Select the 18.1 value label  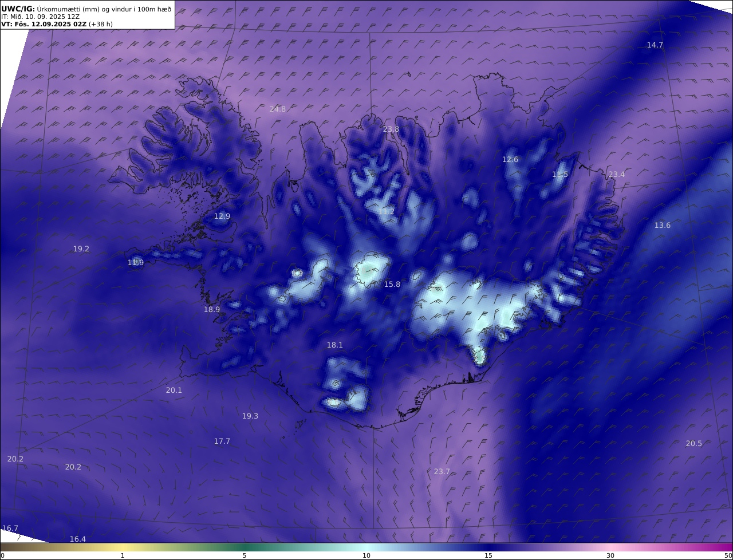click(335, 345)
